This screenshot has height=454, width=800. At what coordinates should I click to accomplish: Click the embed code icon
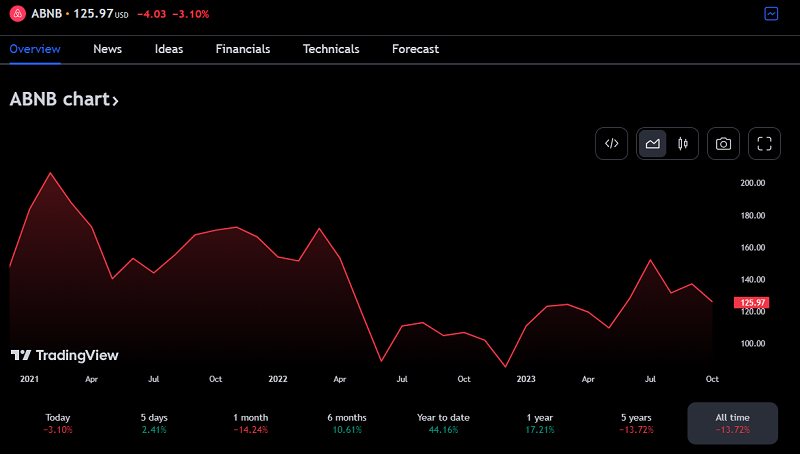coord(612,143)
